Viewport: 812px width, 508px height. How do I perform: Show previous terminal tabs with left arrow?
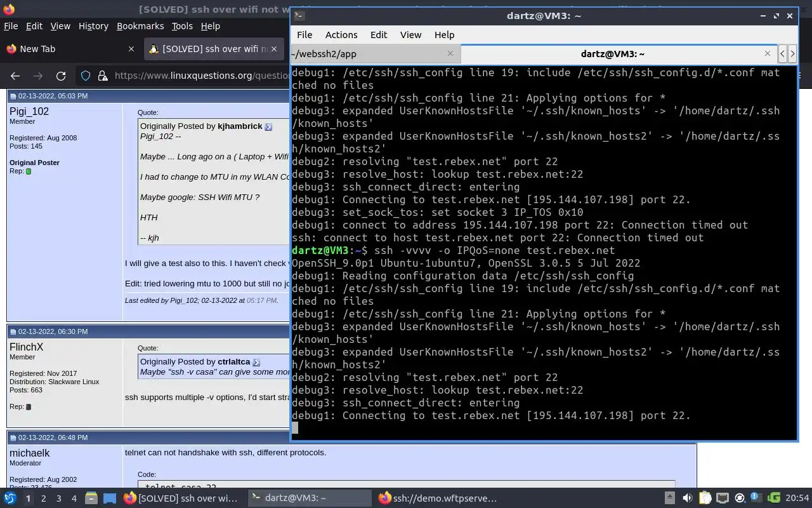coord(783,54)
